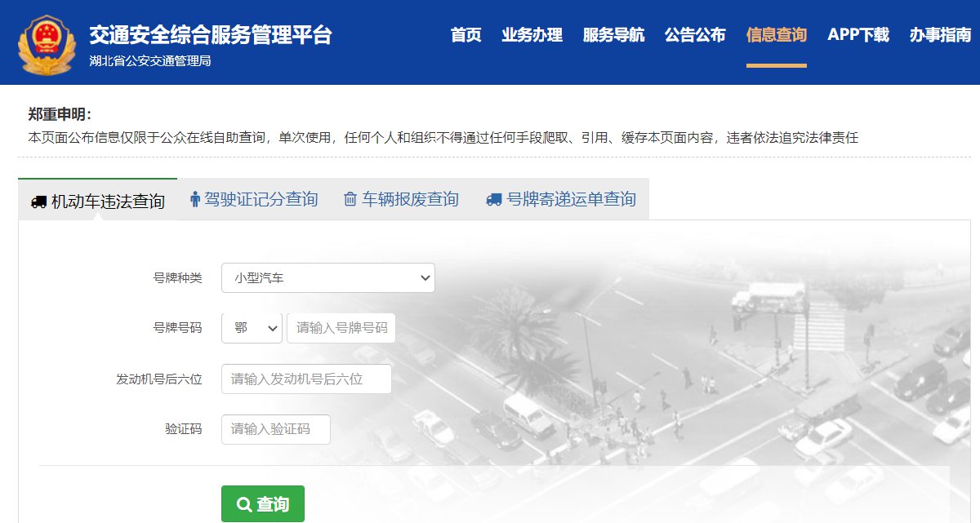Click the 交通安全综合服务管理平台 site title
980x523 pixels.
pyautogui.click(x=211, y=35)
